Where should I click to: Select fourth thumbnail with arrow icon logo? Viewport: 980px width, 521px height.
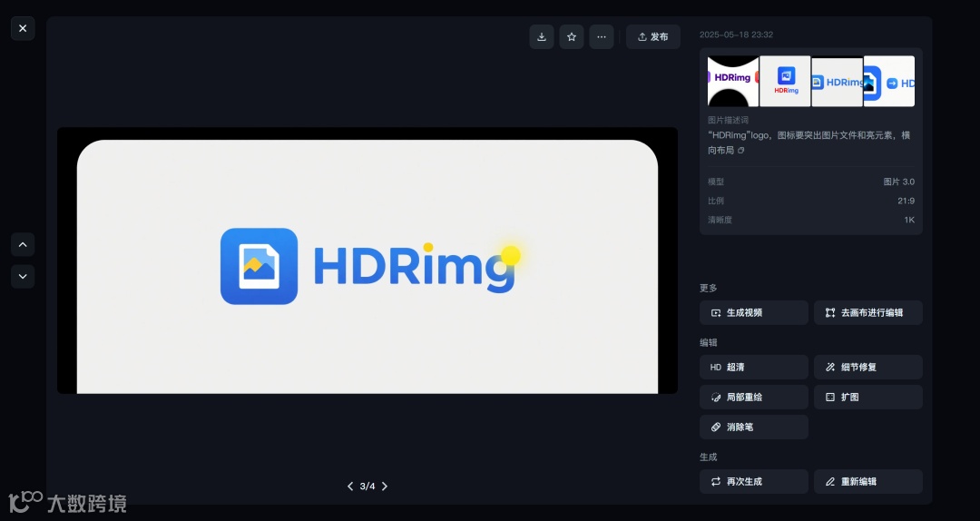tap(888, 82)
